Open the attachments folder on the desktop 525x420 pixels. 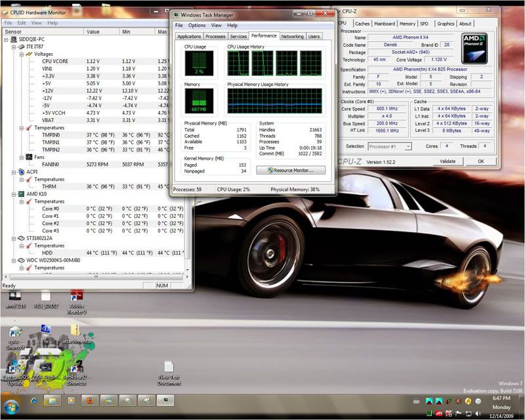(74, 330)
